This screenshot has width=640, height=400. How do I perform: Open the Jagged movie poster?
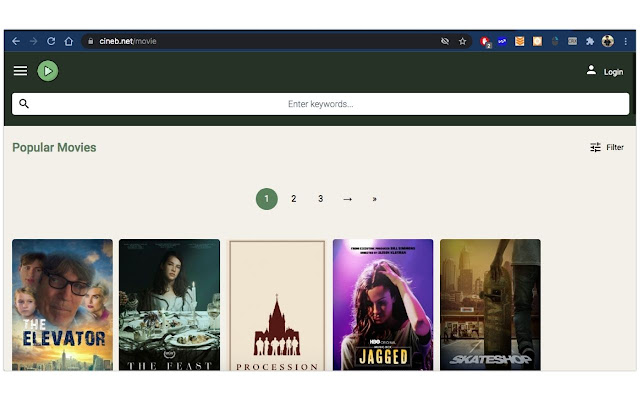[383, 305]
